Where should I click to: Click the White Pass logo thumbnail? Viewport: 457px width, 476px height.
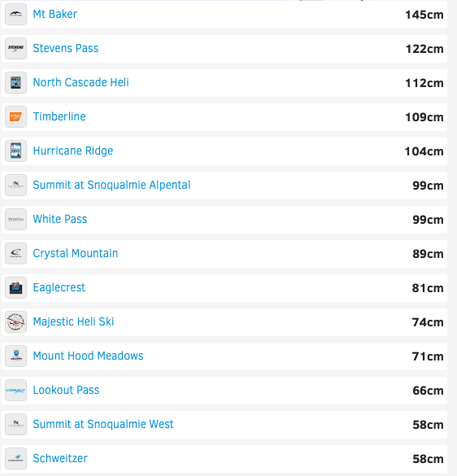click(x=15, y=219)
